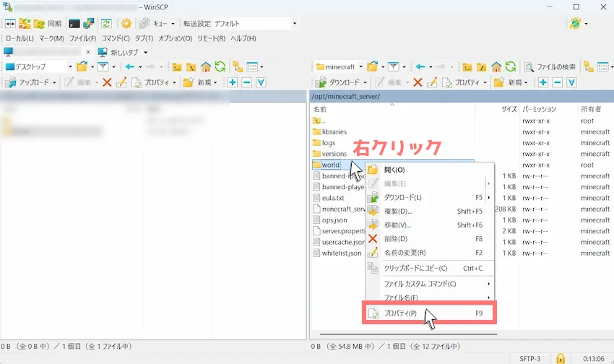Click local panel home directory icon

point(206,67)
